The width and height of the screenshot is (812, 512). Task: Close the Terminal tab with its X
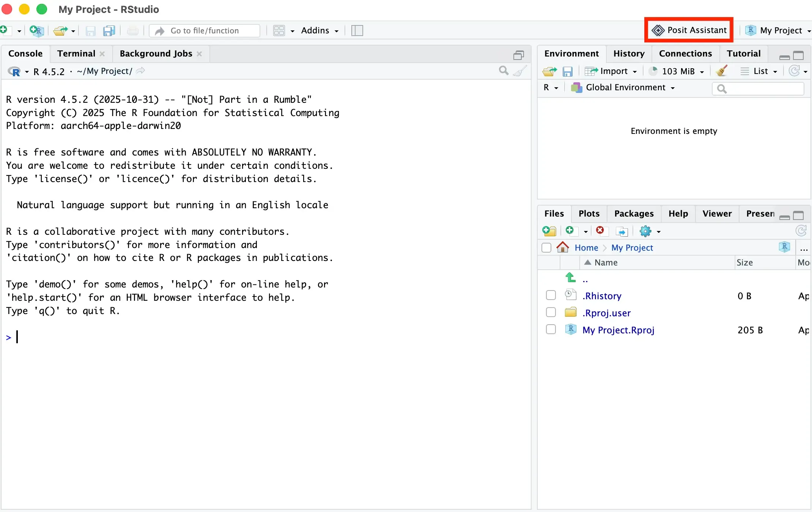(x=102, y=54)
